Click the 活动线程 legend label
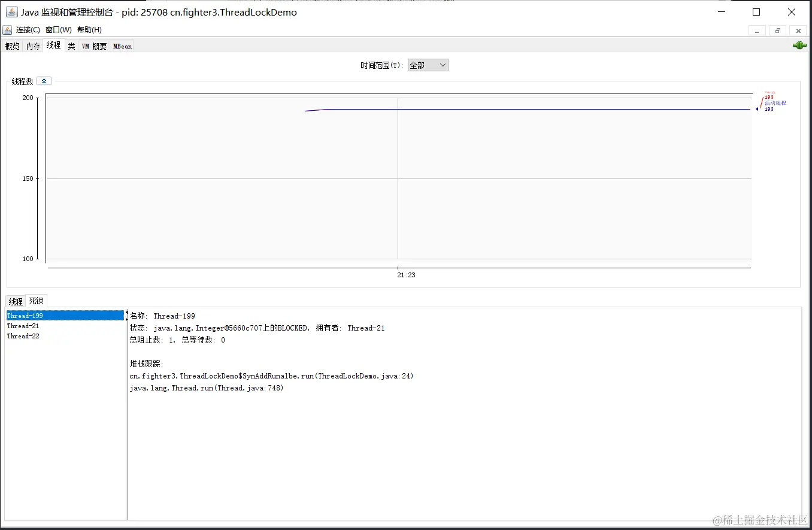812x530 pixels. pos(775,103)
